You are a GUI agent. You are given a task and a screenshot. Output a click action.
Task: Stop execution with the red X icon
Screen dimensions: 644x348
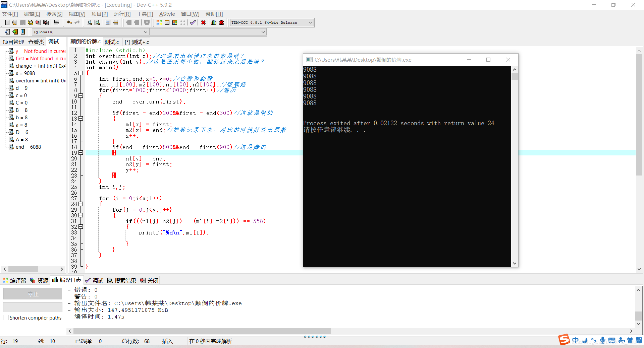coord(203,22)
